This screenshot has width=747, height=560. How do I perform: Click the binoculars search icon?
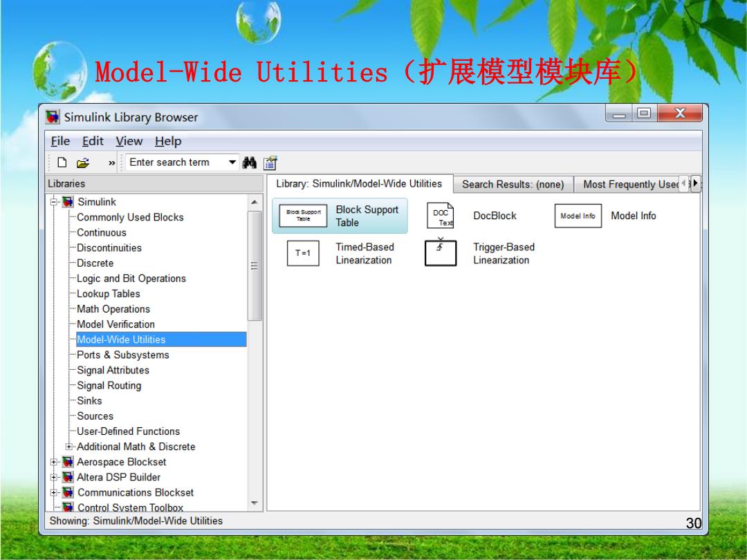point(250,163)
